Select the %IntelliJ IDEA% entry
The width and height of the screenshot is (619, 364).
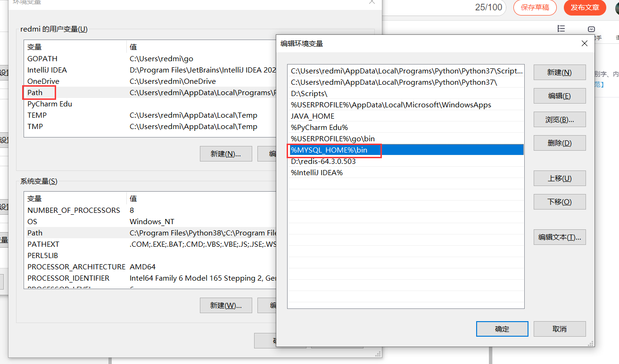tap(406, 173)
